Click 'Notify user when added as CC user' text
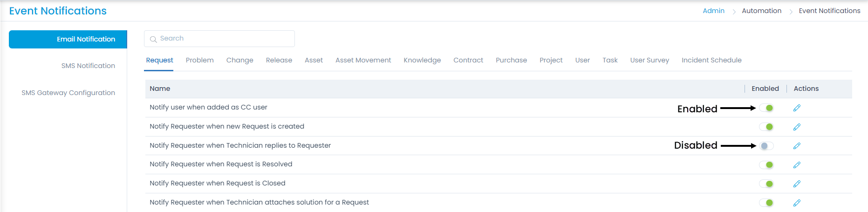Viewport: 868px width, 212px height. coord(208,107)
